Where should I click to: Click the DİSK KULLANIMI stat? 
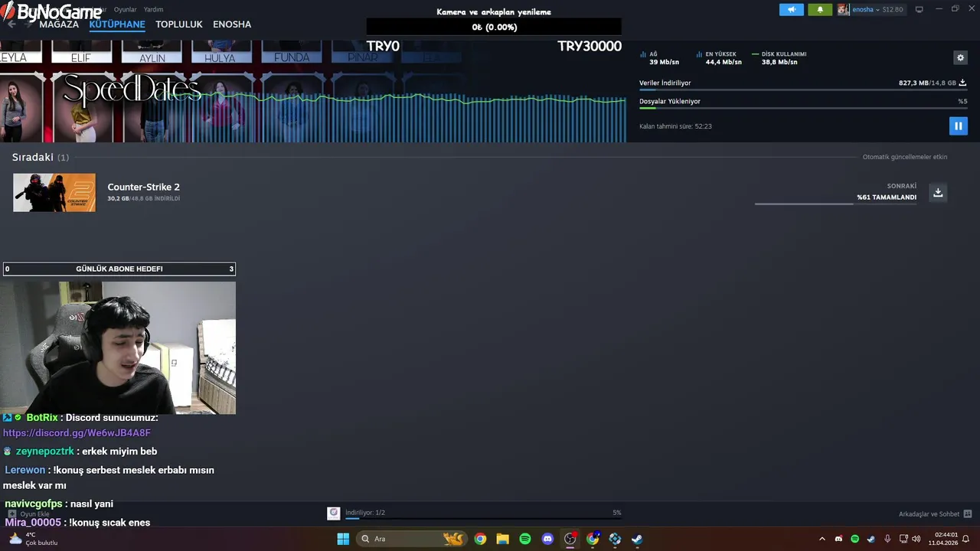(x=779, y=58)
